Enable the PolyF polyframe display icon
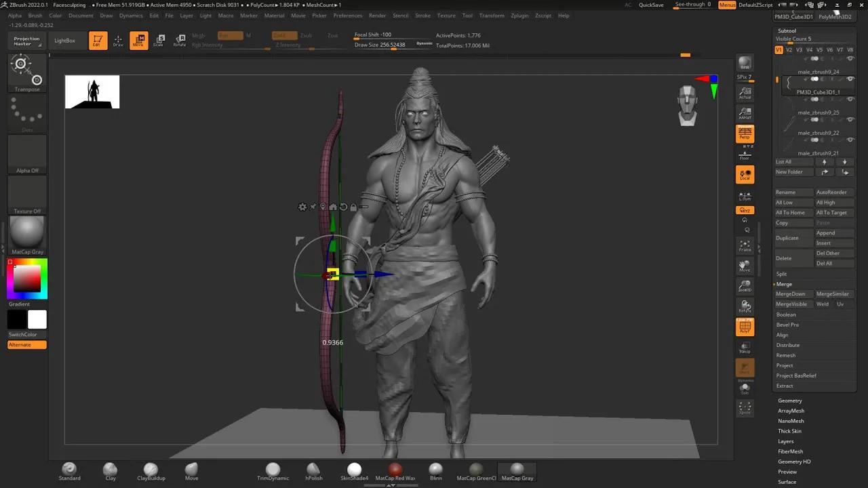 745,327
